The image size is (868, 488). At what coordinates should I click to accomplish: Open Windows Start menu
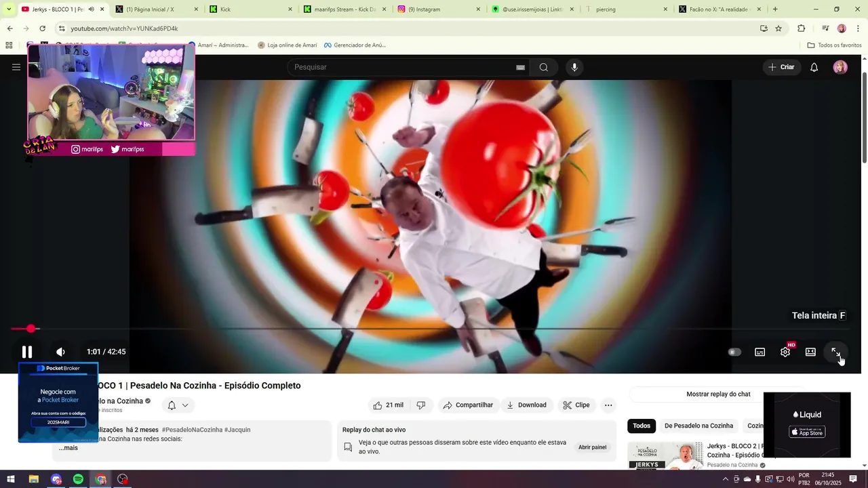tap(11, 479)
